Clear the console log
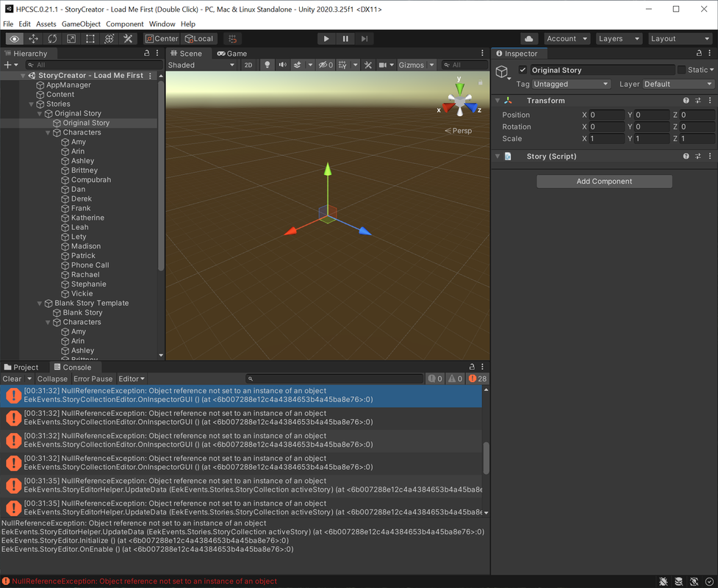 click(12, 379)
